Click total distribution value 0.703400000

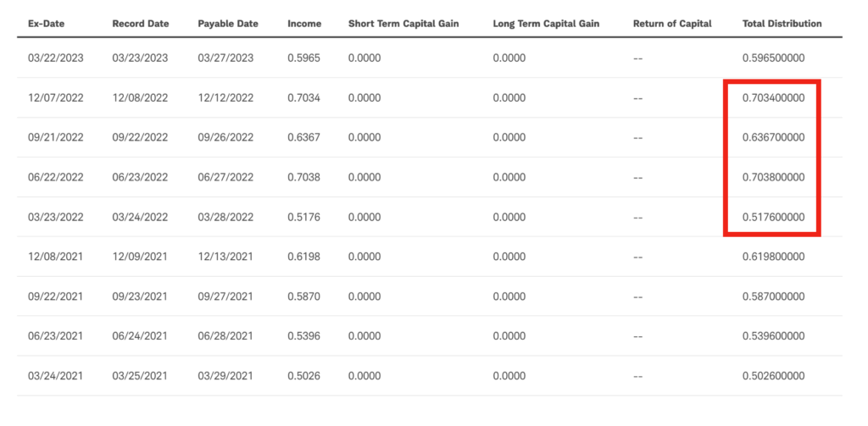coord(773,98)
